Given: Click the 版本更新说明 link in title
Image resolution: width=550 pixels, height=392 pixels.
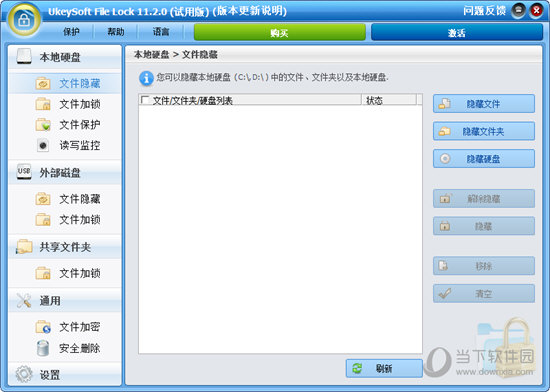Looking at the screenshot, I should (250, 11).
